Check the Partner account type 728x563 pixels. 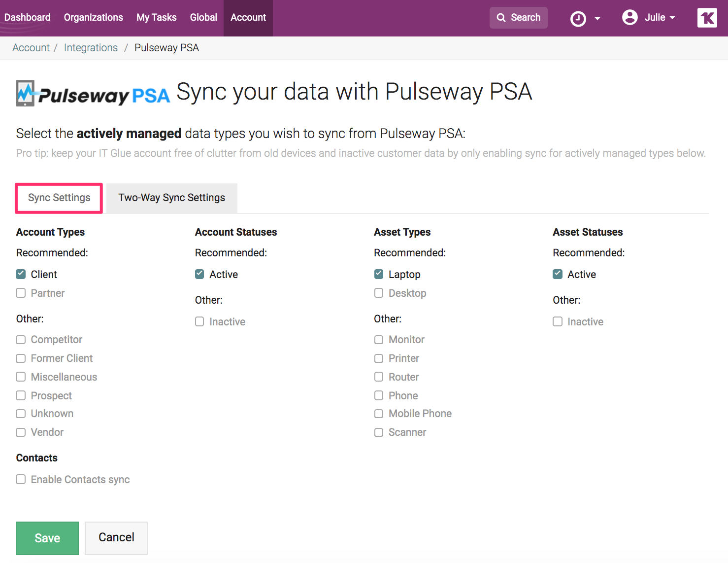tap(20, 293)
